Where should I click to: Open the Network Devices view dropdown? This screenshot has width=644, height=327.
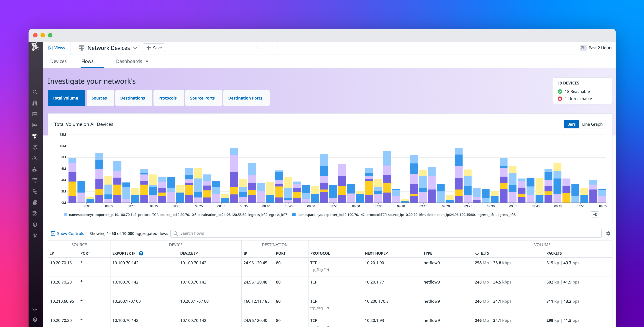135,48
